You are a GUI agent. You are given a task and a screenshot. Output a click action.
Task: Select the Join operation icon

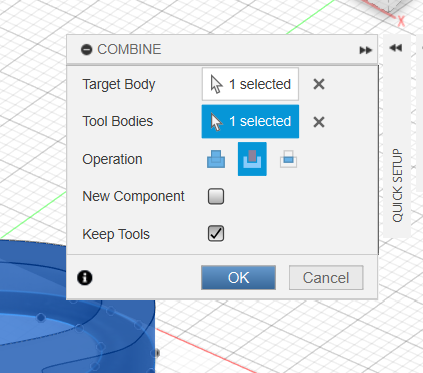tap(216, 159)
